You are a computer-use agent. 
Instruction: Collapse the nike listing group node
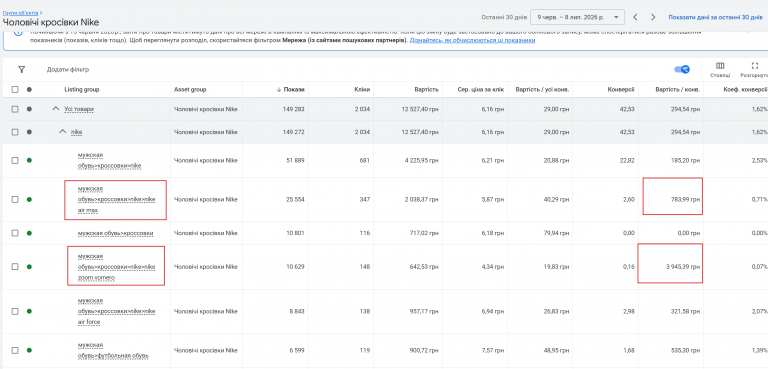(63, 132)
